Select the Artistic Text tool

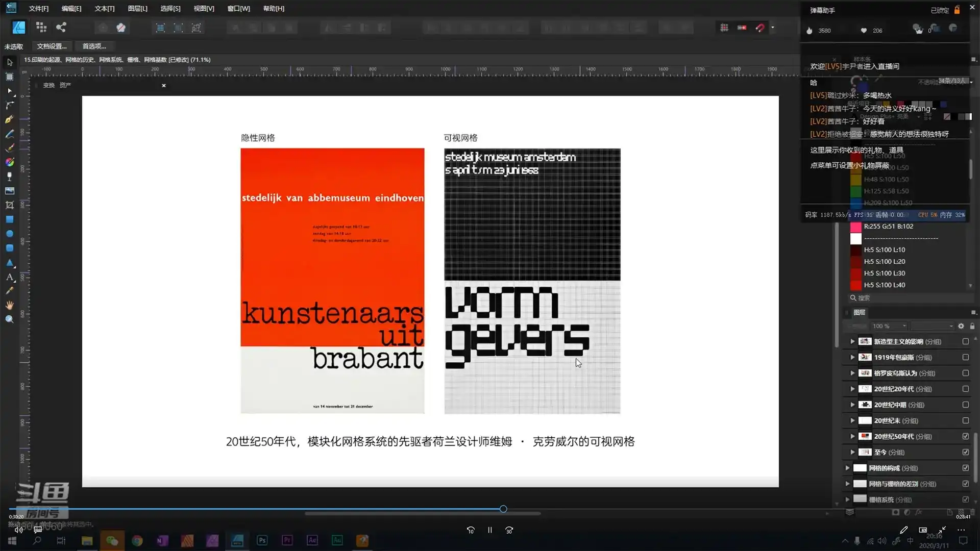[x=9, y=278]
